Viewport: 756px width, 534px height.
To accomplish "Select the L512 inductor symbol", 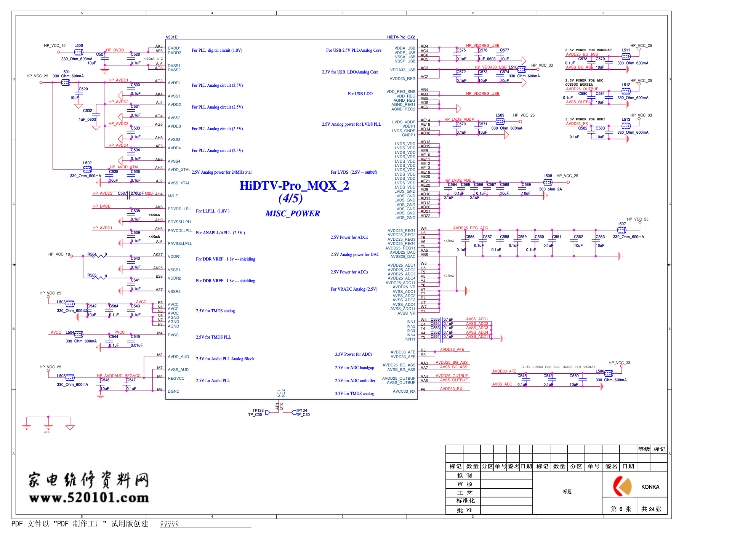I will 626,91.
